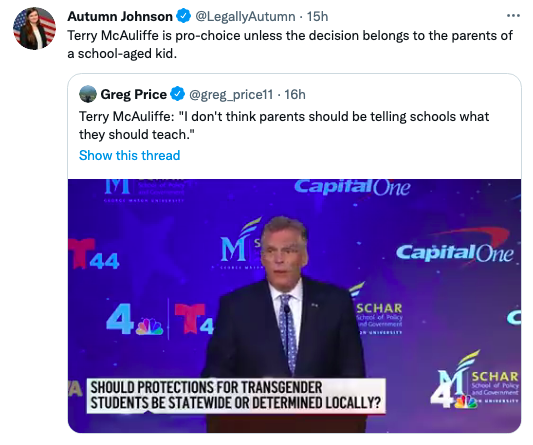This screenshot has height=445, width=533.
Task: Open the three-dot more options menu
Action: pyautogui.click(x=513, y=16)
